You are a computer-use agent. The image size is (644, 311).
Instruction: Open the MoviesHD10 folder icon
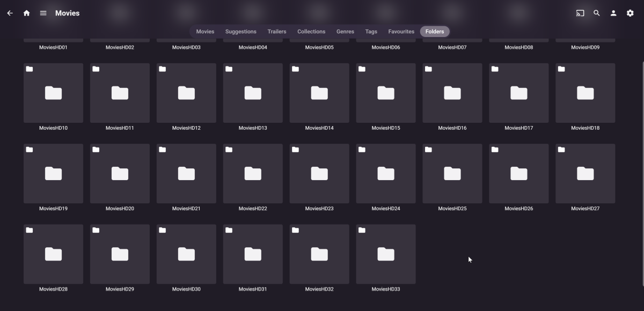pos(53,93)
